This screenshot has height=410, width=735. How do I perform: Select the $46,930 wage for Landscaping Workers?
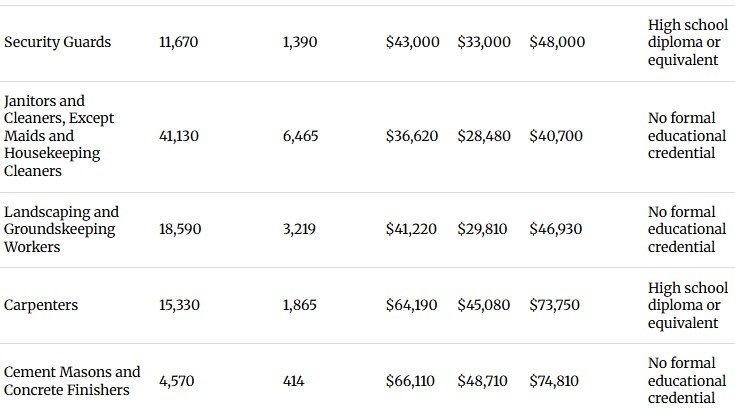tap(557, 229)
